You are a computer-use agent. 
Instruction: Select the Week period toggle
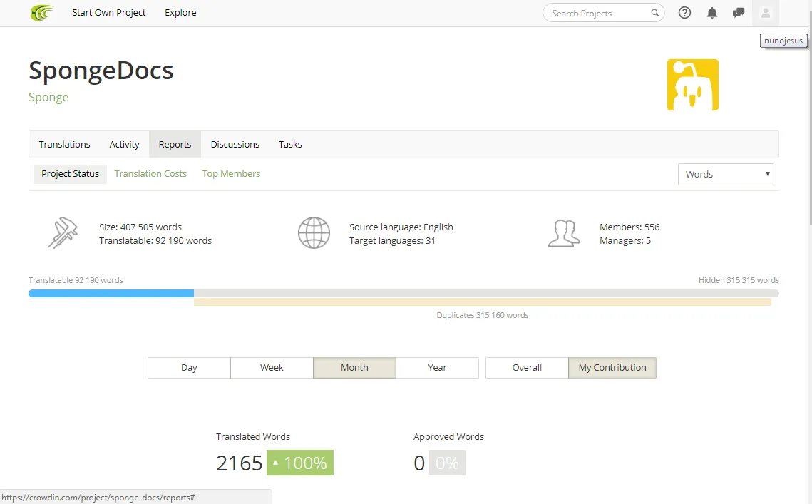pyautogui.click(x=272, y=368)
